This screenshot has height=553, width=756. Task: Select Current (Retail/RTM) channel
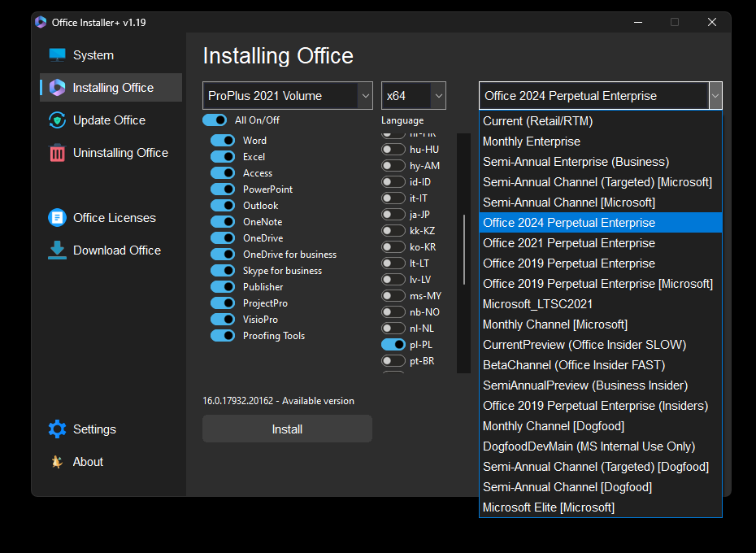point(600,121)
